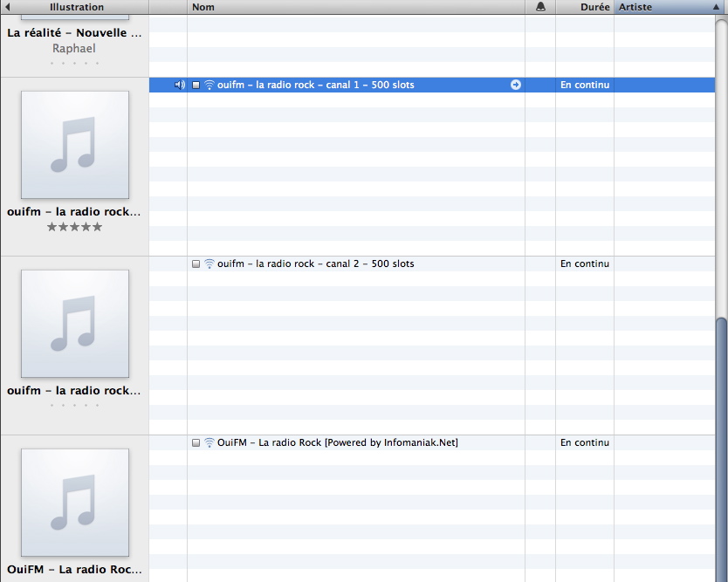Click the radio stream icon for canal 1
The width and height of the screenshot is (728, 582).
[x=209, y=85]
